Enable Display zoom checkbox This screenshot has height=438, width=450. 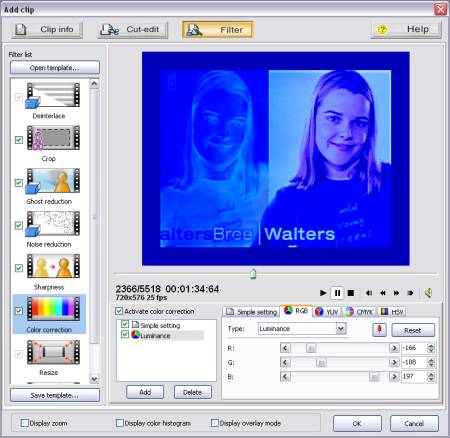click(x=25, y=423)
